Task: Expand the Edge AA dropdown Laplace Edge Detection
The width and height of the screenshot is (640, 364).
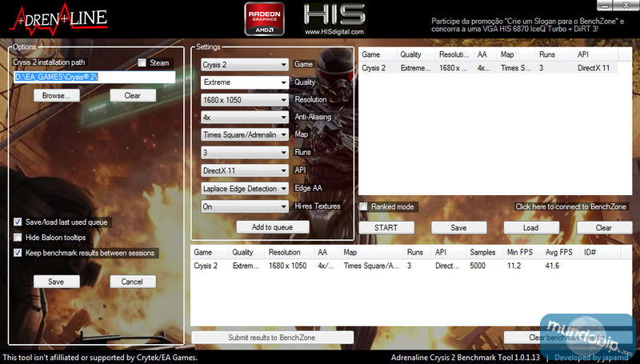Action: tap(245, 189)
